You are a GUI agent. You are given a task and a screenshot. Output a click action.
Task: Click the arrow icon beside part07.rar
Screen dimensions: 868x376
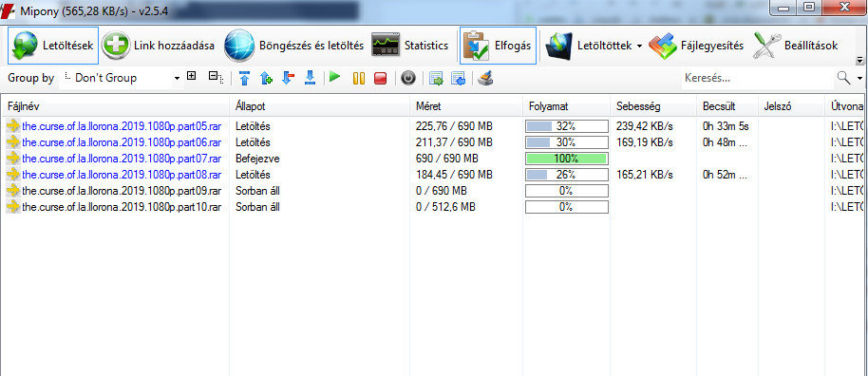(x=13, y=159)
